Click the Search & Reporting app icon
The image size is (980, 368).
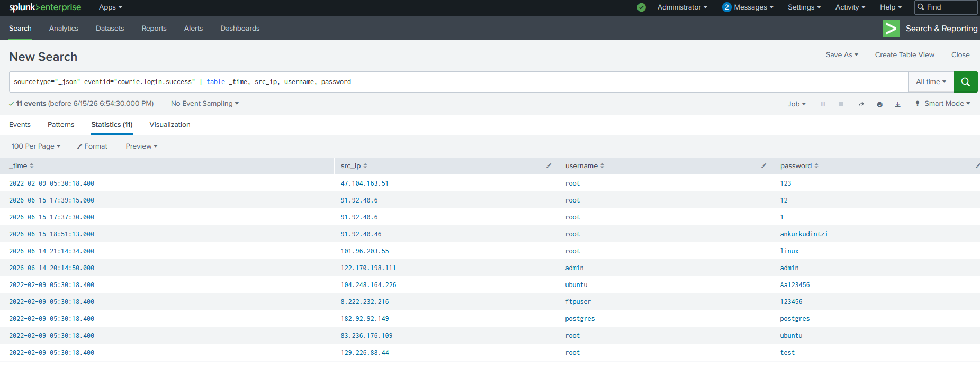click(891, 29)
